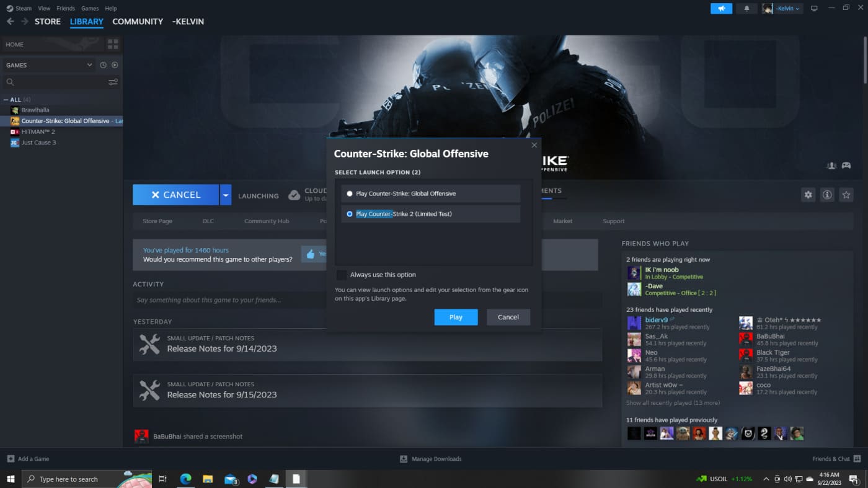Show ready to play games icon
Screen dimensions: 868x488
pyautogui.click(x=115, y=65)
